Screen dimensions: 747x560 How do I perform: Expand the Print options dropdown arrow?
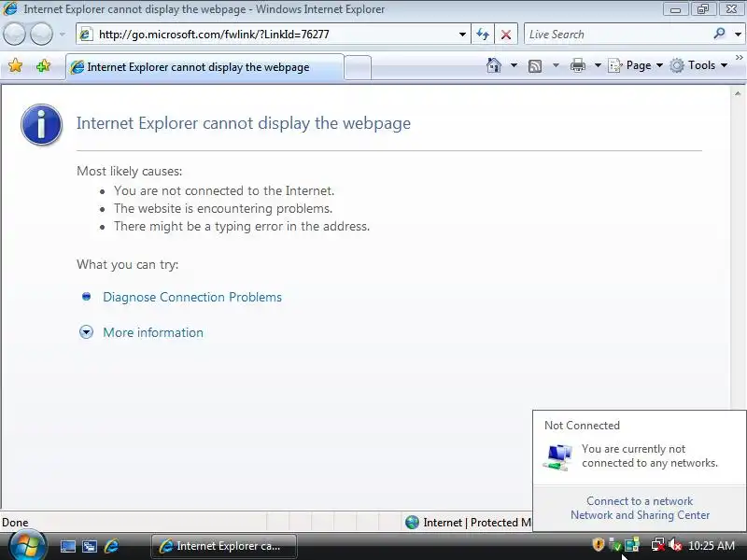point(598,65)
